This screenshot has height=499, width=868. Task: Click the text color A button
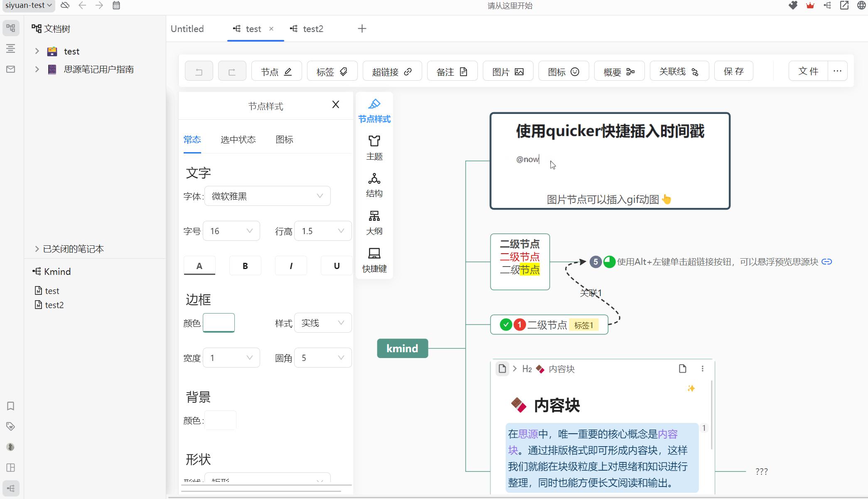[x=199, y=266]
